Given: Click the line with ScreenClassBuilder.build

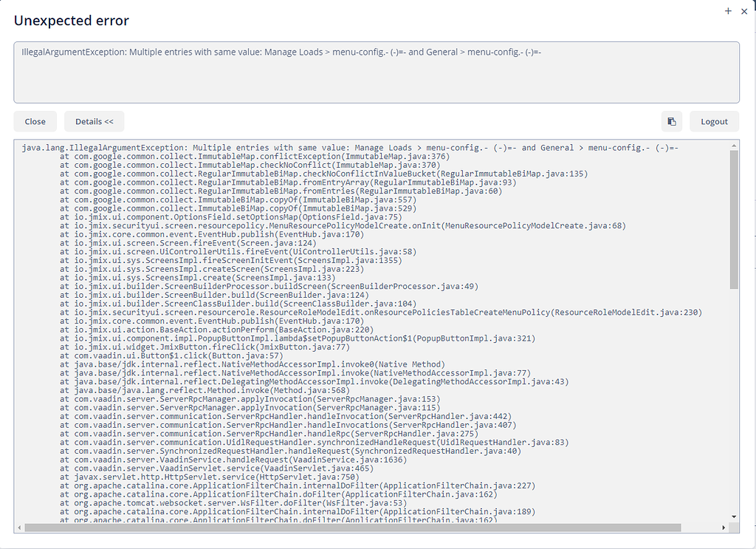Looking at the screenshot, I should coord(238,304).
